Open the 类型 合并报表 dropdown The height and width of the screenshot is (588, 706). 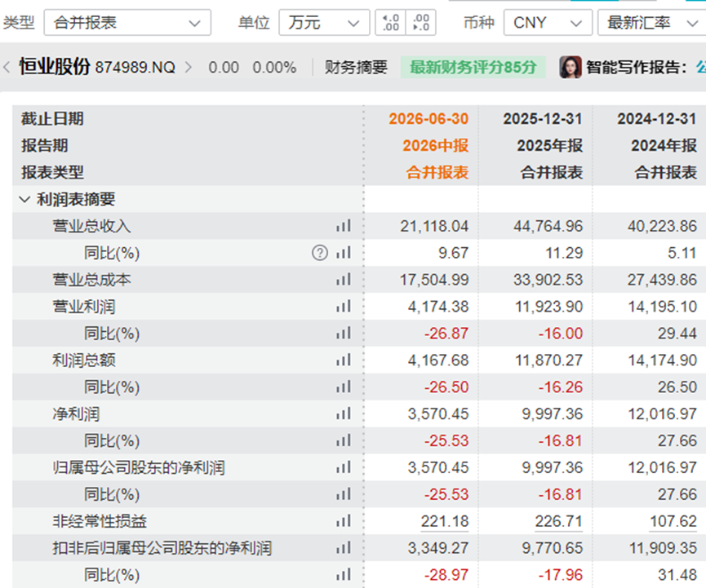click(127, 23)
